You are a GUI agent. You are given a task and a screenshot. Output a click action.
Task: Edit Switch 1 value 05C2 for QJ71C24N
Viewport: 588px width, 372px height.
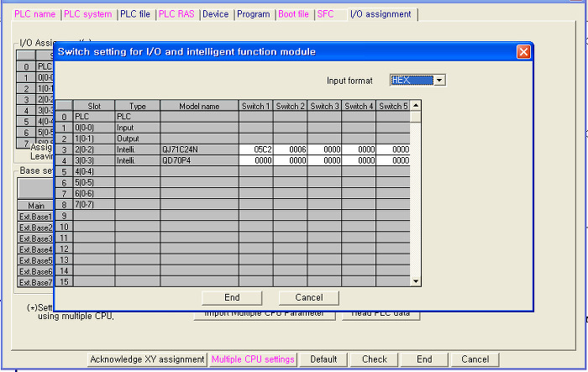tap(256, 149)
